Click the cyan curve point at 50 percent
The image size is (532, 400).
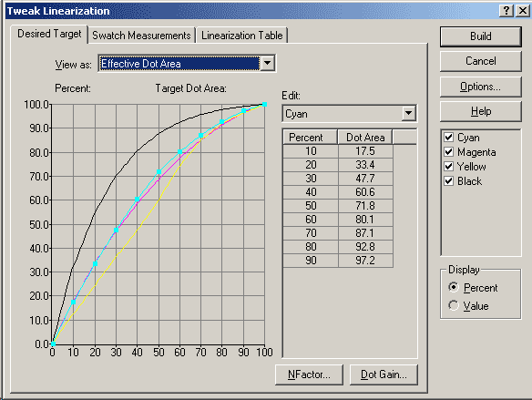(x=159, y=172)
